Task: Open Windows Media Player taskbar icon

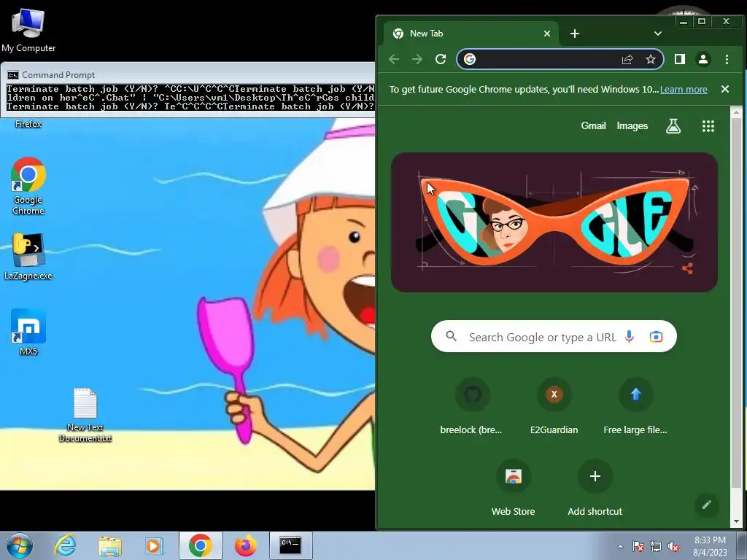Action: click(154, 545)
